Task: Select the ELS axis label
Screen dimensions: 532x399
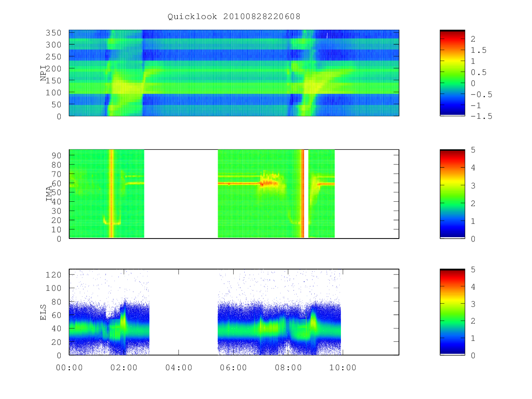Action: [43, 312]
